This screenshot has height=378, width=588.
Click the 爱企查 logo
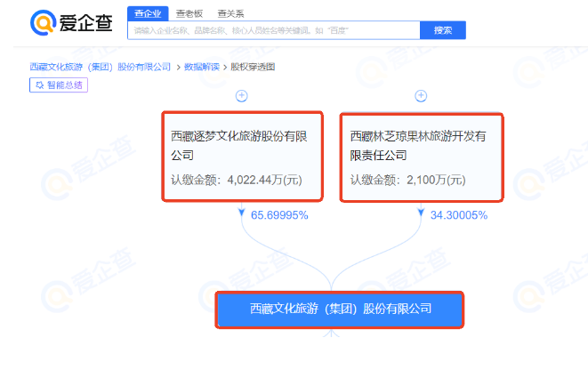(x=74, y=23)
